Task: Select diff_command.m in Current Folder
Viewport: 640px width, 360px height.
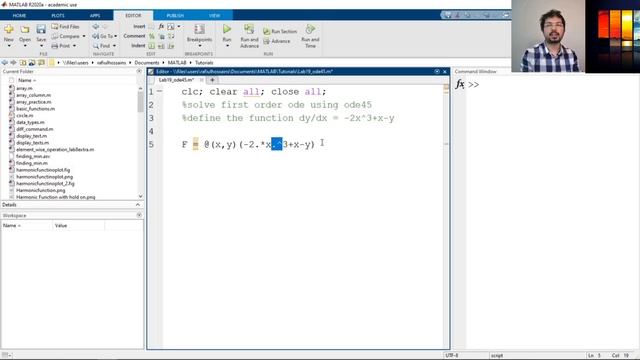Action: 35,129
